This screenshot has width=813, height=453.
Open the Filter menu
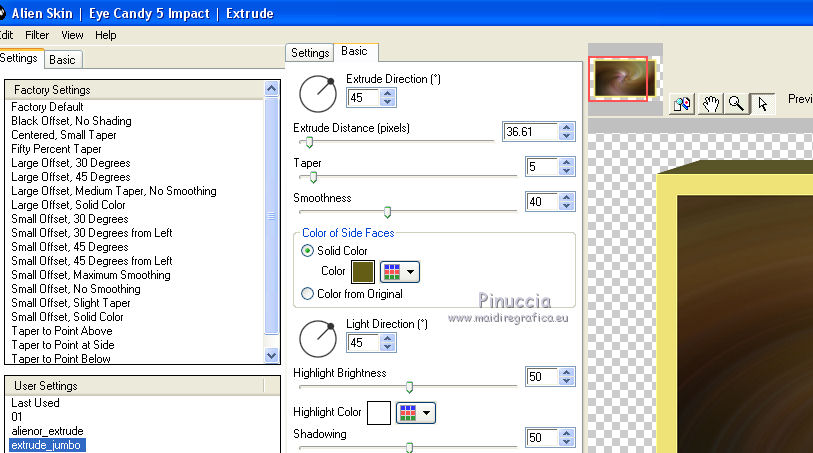point(37,35)
